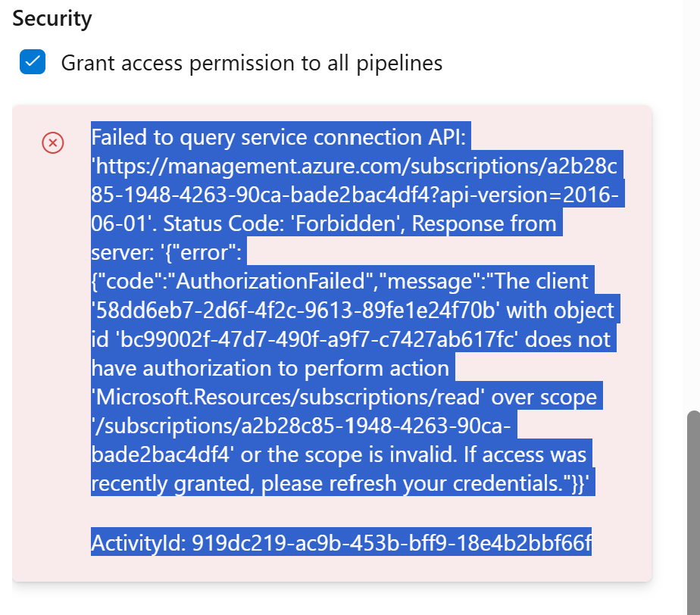Click the 'server:' line of the error message
This screenshot has height=615, width=700.
click(121, 253)
